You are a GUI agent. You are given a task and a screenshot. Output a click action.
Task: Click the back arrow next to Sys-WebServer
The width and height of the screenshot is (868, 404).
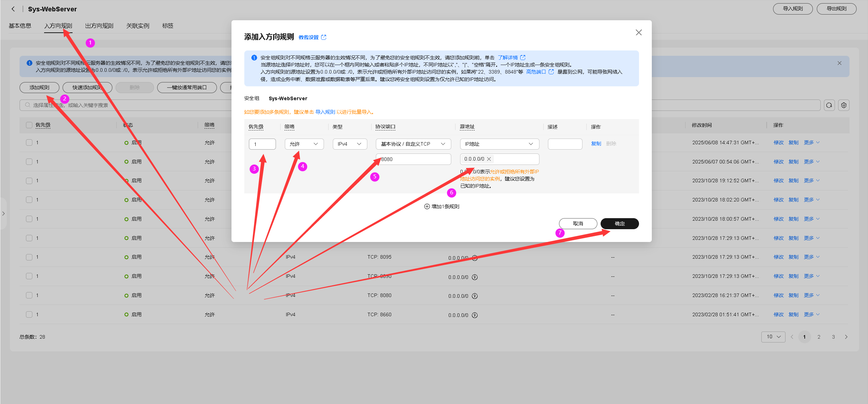pyautogui.click(x=13, y=9)
